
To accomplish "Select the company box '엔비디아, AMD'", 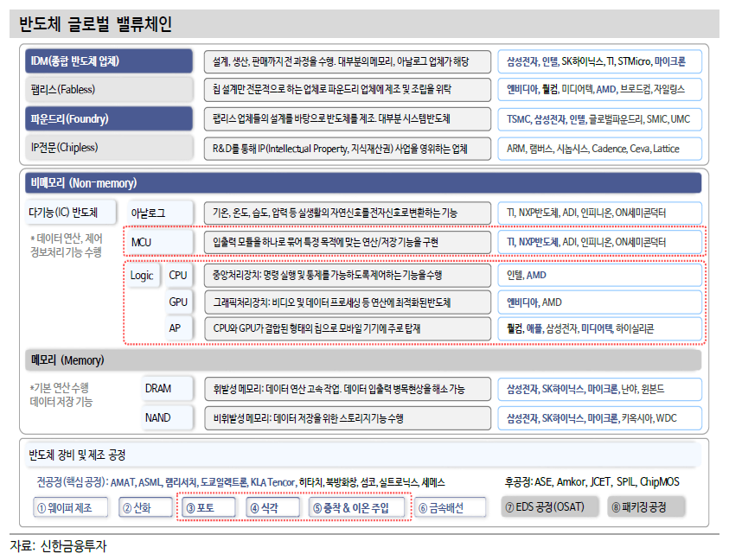I will (x=600, y=302).
